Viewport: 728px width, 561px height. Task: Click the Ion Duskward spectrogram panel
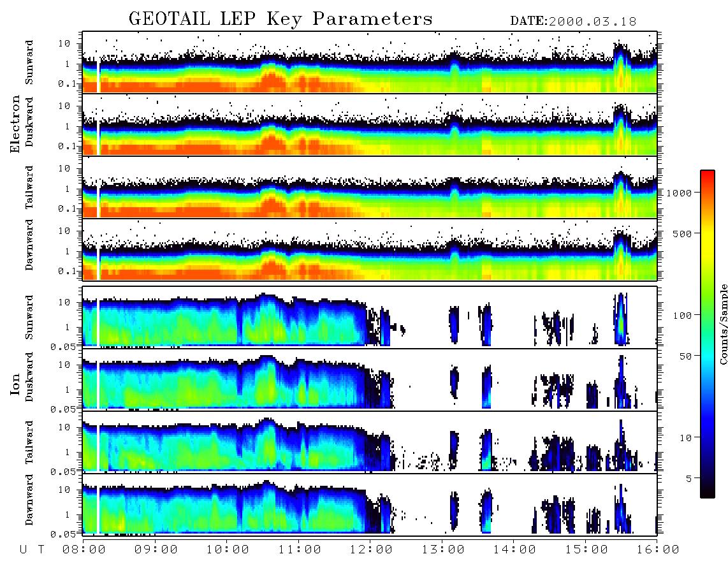click(370, 379)
